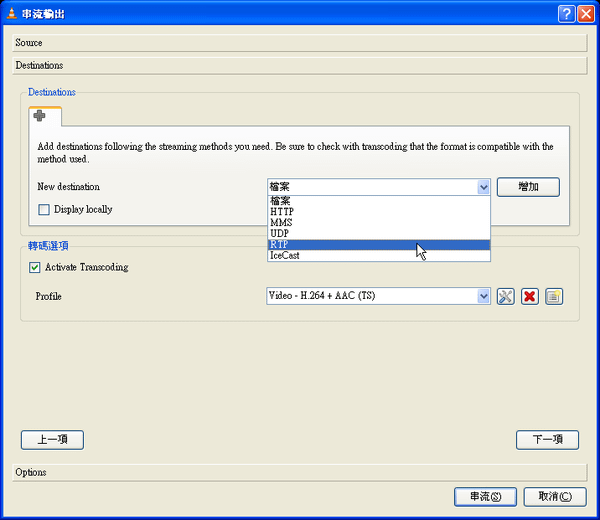Expand the Options section
This screenshot has width=600, height=520.
point(300,472)
